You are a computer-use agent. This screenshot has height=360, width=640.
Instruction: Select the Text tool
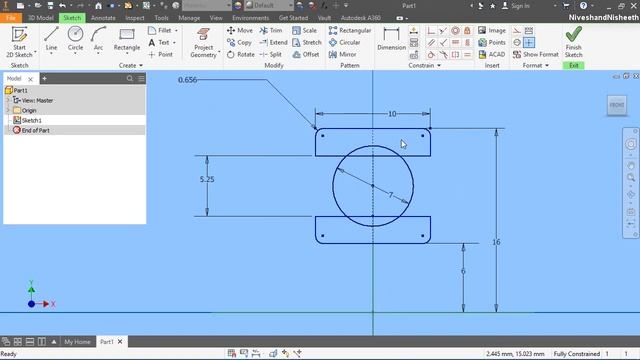tap(159, 42)
